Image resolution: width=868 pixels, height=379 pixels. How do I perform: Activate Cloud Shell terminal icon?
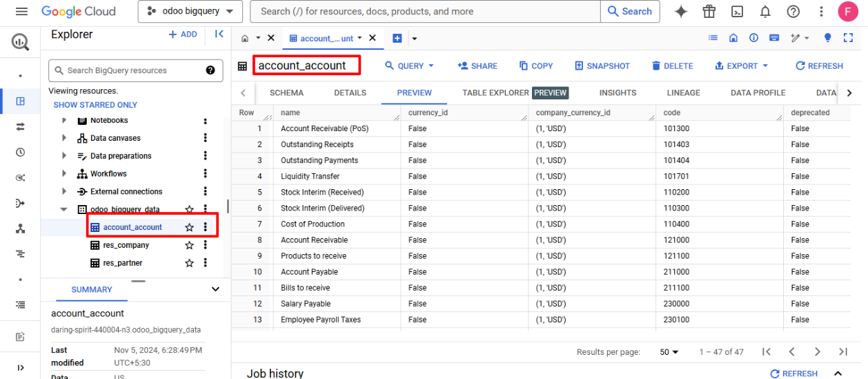pyautogui.click(x=738, y=12)
